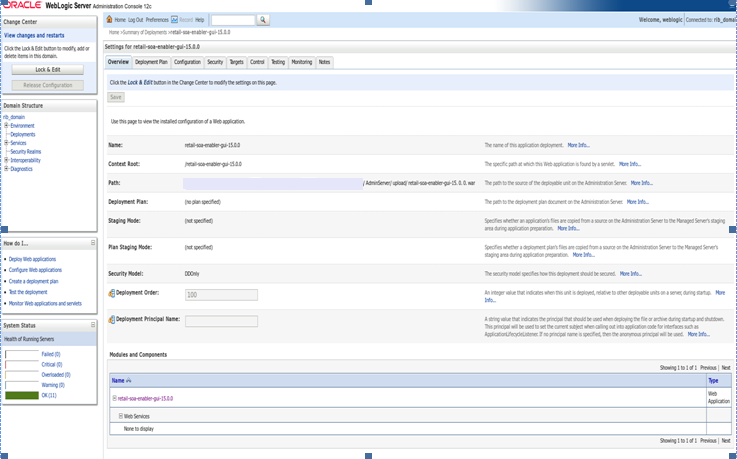Open Create a deployment plan link

(33, 281)
